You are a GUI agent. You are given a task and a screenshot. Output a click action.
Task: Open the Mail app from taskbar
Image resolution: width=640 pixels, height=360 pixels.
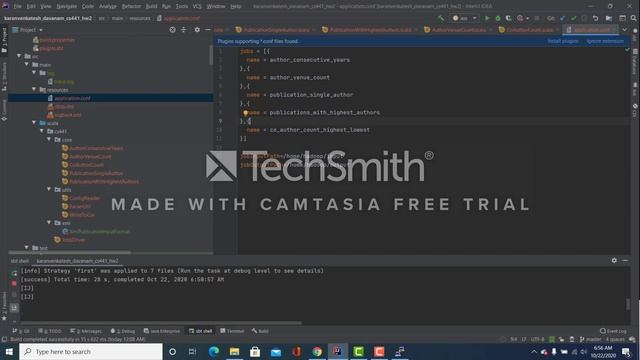276,351
